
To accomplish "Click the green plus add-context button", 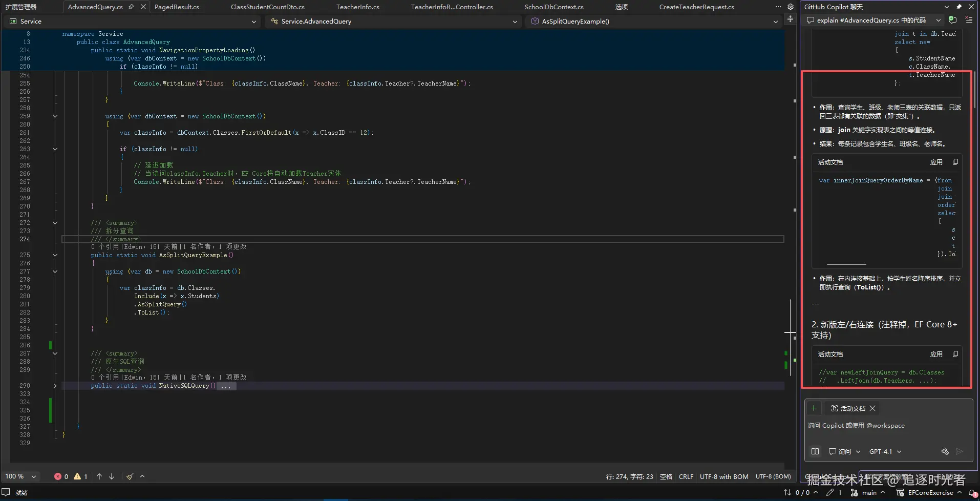I will point(814,408).
